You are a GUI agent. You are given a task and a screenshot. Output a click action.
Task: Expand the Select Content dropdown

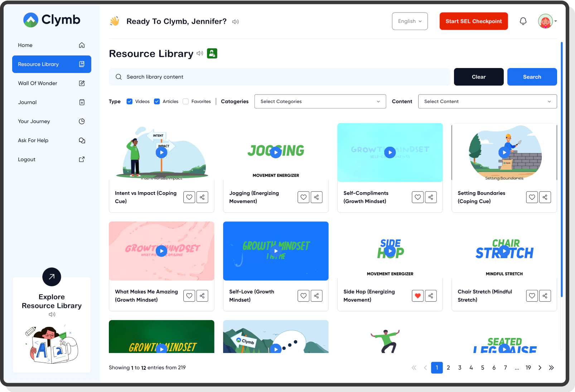(x=487, y=101)
